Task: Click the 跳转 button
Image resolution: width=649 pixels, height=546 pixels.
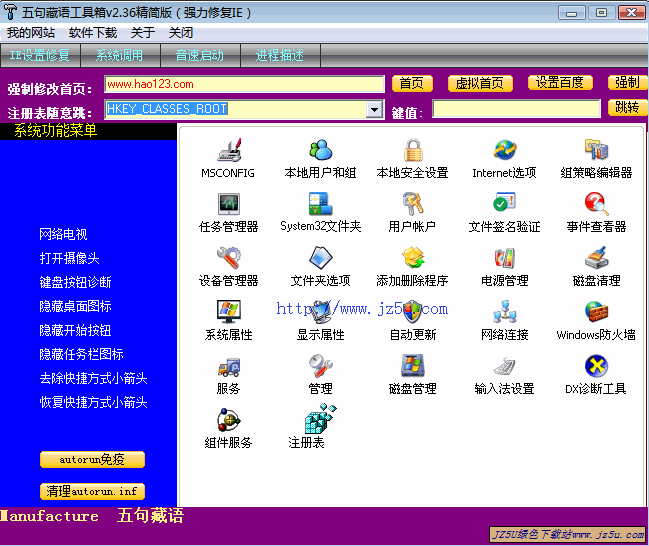Action: tap(628, 108)
